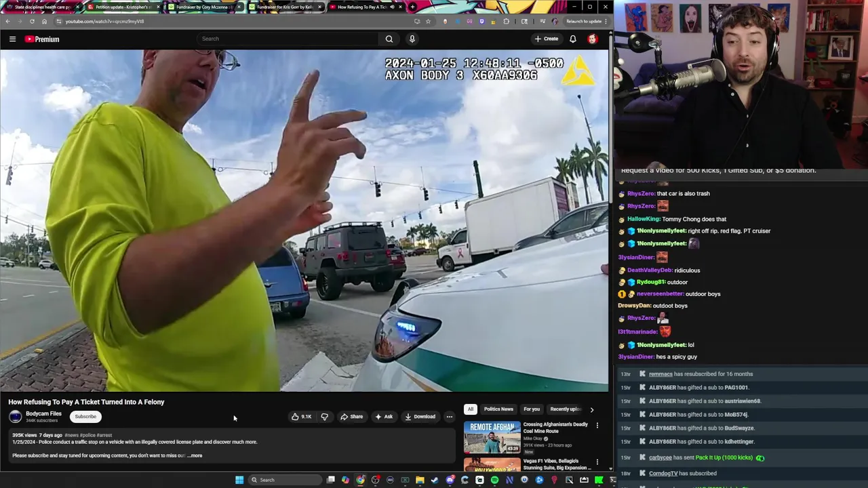Open the browser extensions puzzle icon

coord(506,21)
